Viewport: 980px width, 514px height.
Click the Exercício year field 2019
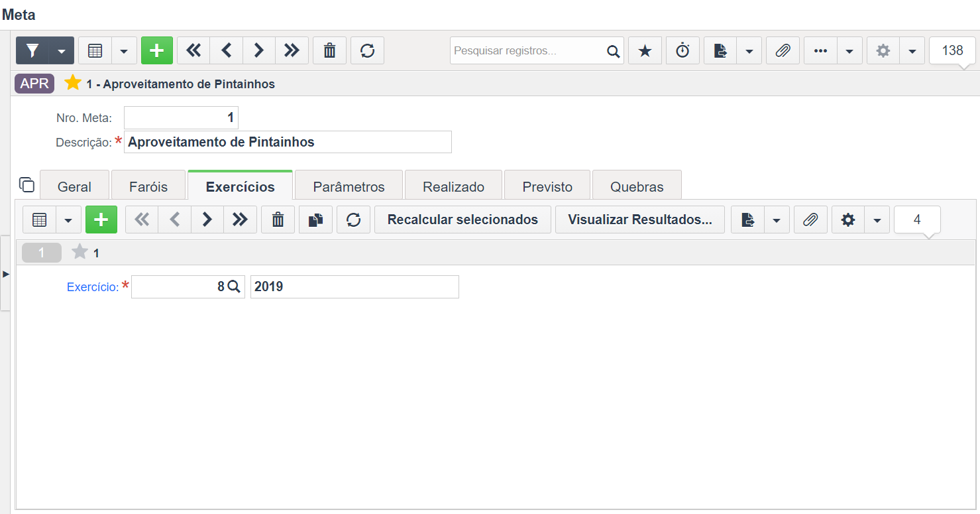point(354,287)
